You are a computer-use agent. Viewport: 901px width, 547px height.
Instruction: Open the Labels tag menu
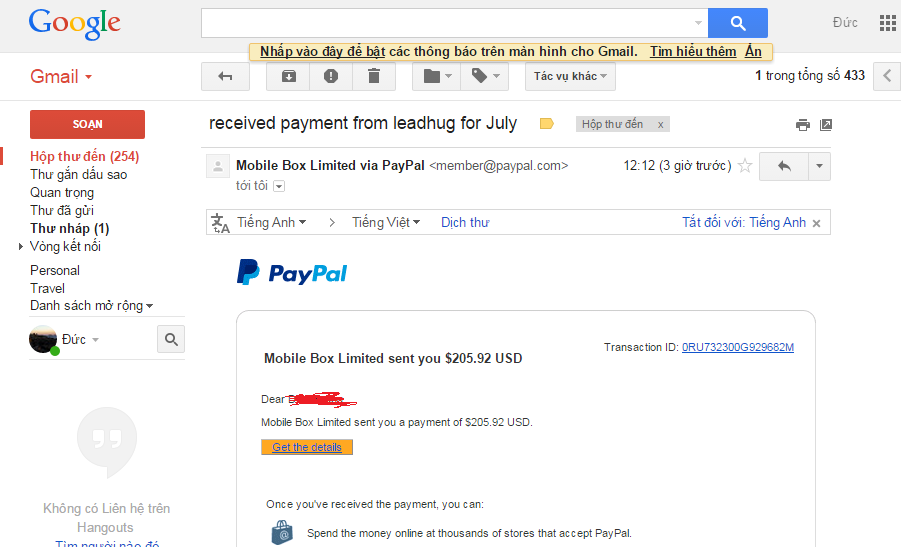click(x=485, y=76)
